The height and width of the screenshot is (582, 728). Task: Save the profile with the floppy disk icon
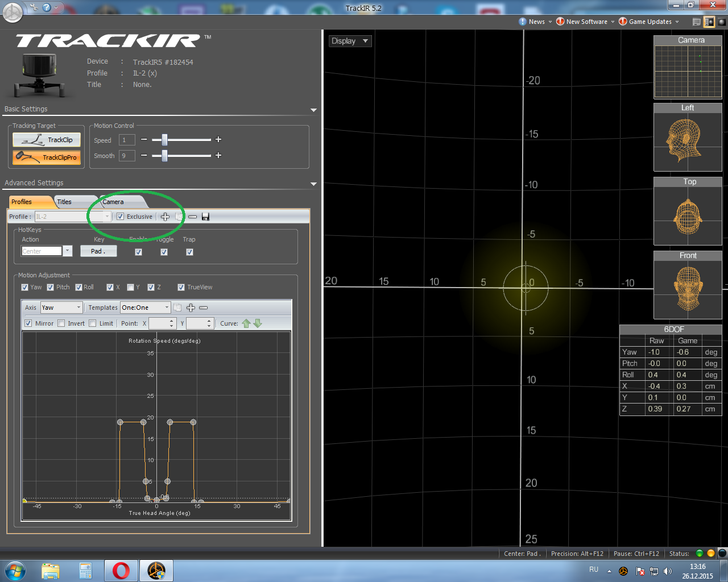point(205,217)
